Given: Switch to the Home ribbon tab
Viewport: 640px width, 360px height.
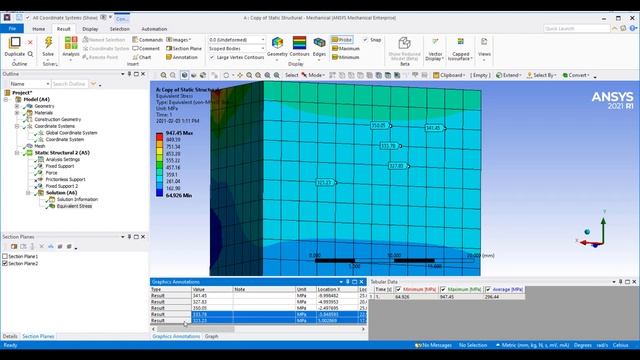Looking at the screenshot, I should click(38, 29).
